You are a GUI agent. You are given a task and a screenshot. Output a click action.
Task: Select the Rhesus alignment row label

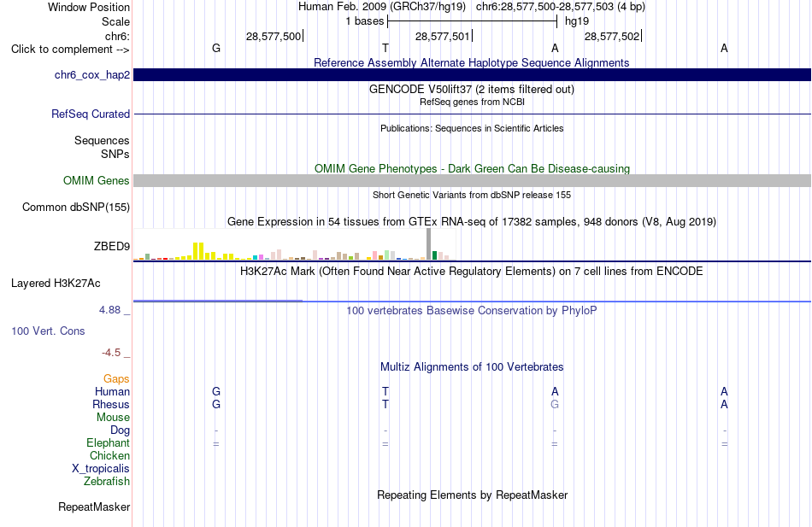click(x=111, y=404)
